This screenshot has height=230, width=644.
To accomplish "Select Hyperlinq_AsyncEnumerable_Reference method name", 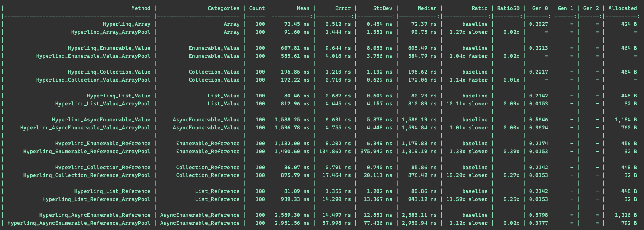I will [x=95, y=215].
